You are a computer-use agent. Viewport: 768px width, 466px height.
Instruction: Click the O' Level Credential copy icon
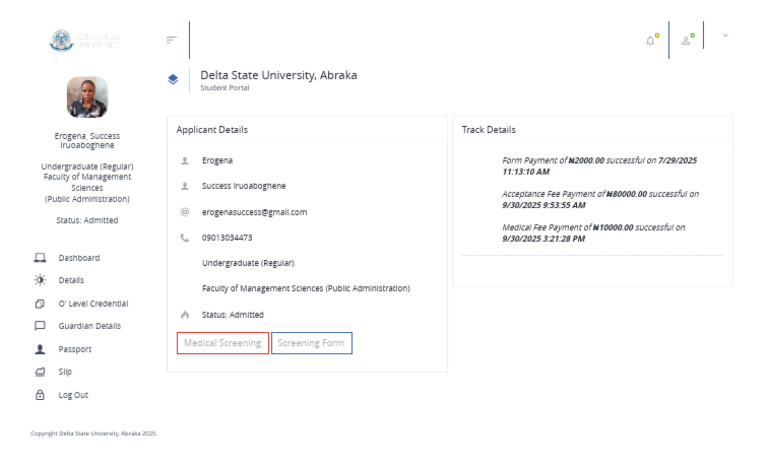40,304
